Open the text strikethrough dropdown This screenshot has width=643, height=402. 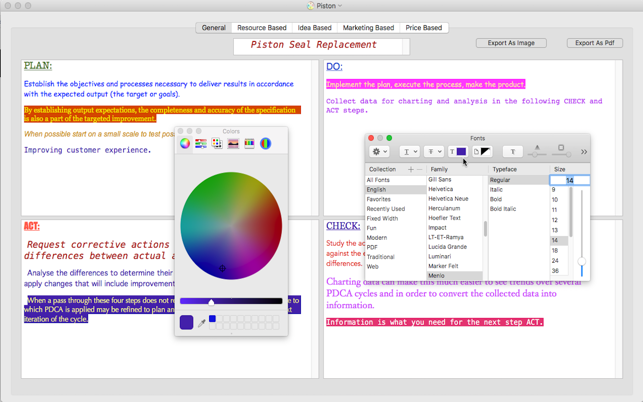[433, 151]
